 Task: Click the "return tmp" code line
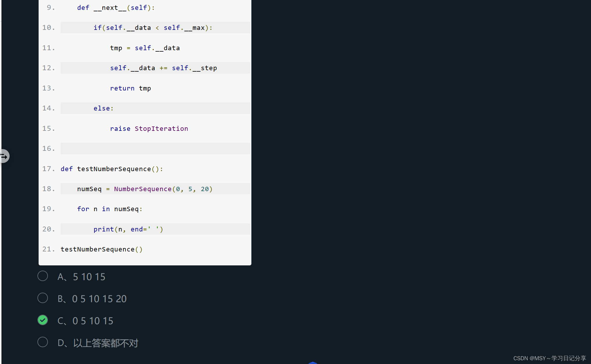[130, 88]
